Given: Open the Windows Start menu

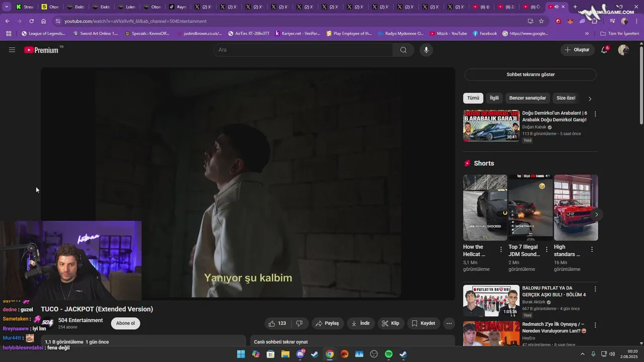Looking at the screenshot, I should [x=241, y=354].
